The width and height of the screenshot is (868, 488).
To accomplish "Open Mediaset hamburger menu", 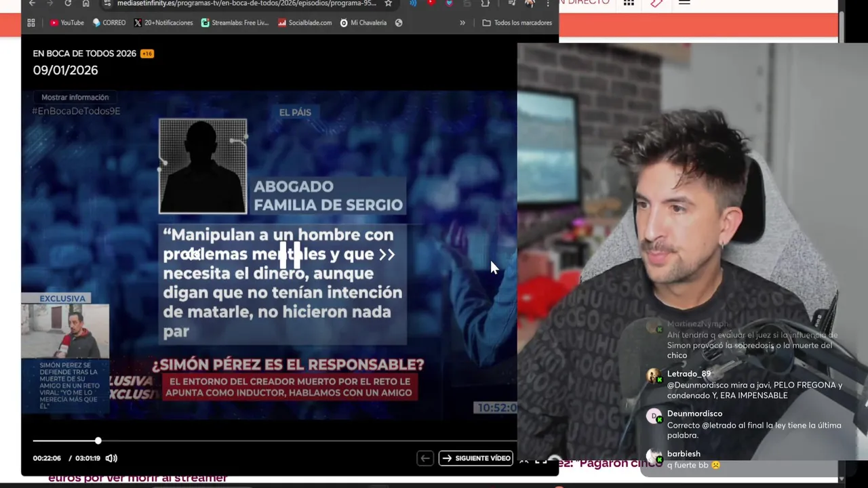I will [684, 3].
